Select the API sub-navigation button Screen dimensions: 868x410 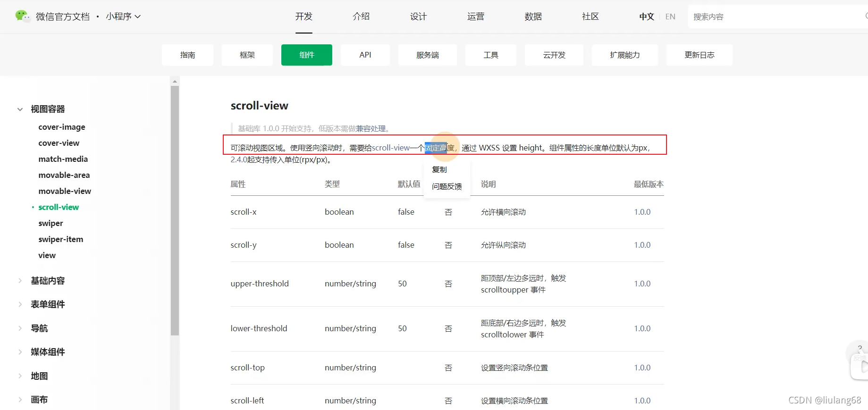click(x=365, y=55)
